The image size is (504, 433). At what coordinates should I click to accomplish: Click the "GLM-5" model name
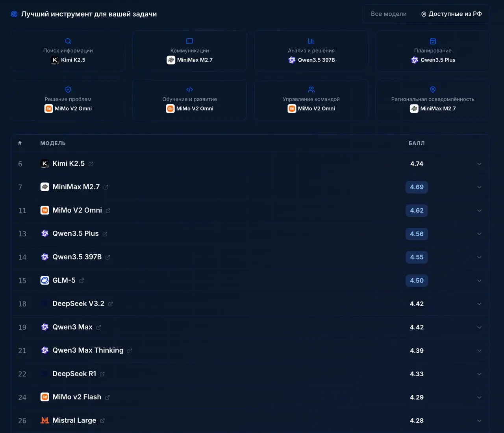pyautogui.click(x=64, y=280)
